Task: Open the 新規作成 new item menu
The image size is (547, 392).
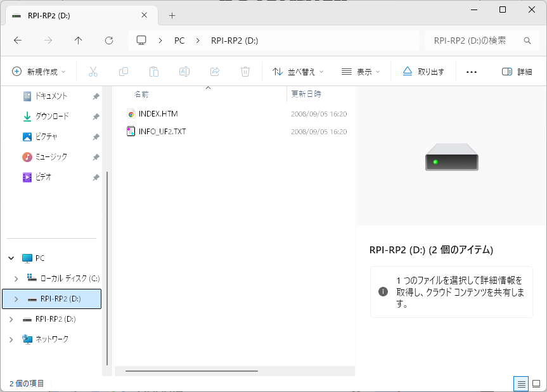Action: [x=39, y=72]
